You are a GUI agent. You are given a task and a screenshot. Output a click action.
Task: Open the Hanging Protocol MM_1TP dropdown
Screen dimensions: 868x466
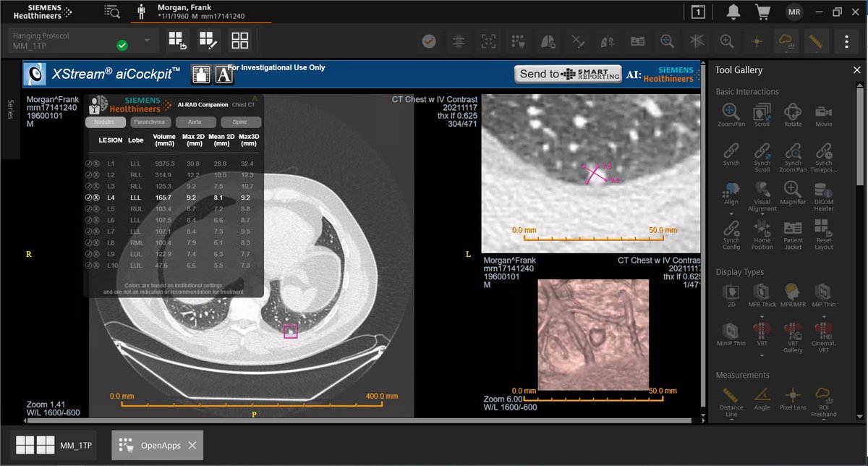(84, 41)
